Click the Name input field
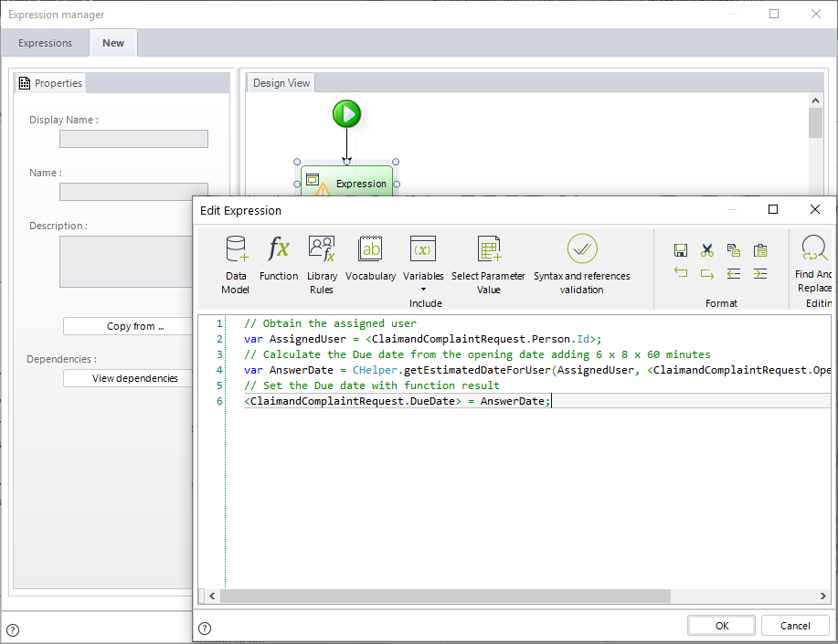The width and height of the screenshot is (838, 644). (133, 192)
